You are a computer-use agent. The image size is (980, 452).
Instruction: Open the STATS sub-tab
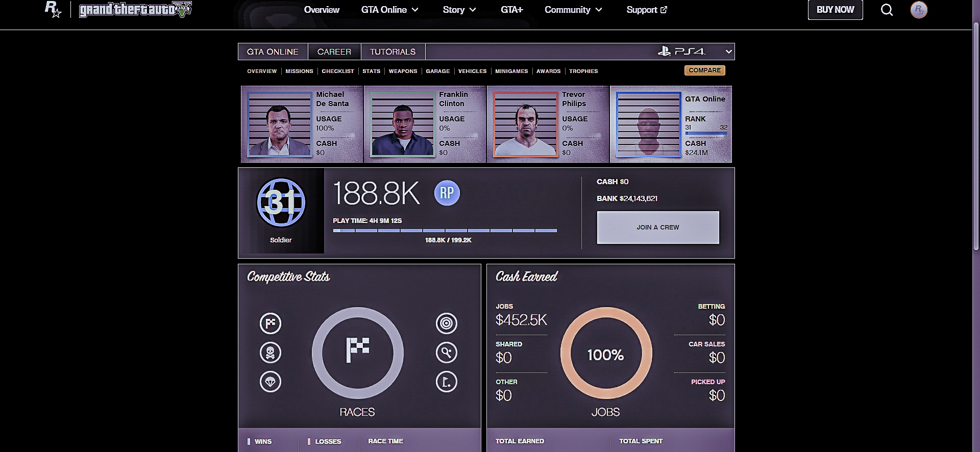372,71
